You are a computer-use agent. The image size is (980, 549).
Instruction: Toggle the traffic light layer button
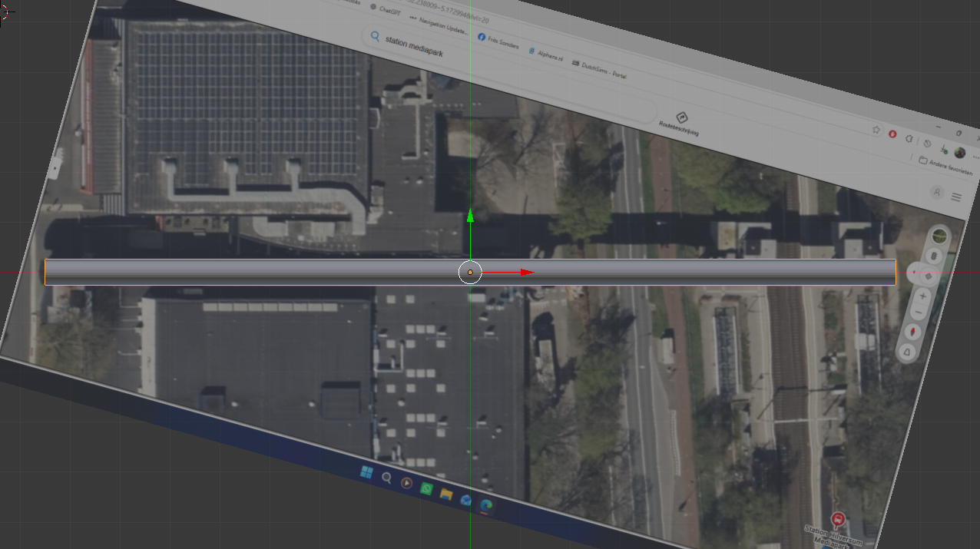[934, 256]
